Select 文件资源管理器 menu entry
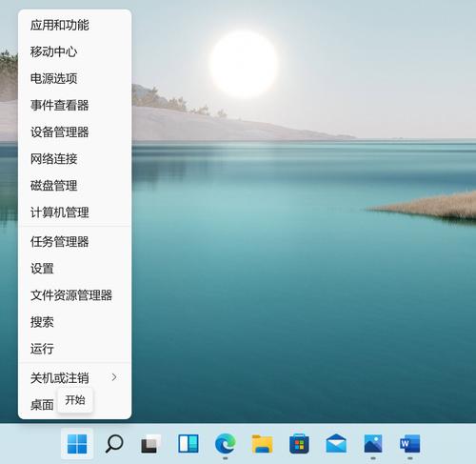Viewport: 476px width, 464px height. click(75, 295)
